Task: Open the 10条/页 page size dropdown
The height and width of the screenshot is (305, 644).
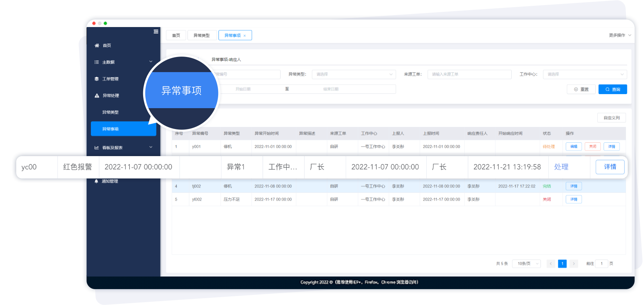Action: point(526,264)
